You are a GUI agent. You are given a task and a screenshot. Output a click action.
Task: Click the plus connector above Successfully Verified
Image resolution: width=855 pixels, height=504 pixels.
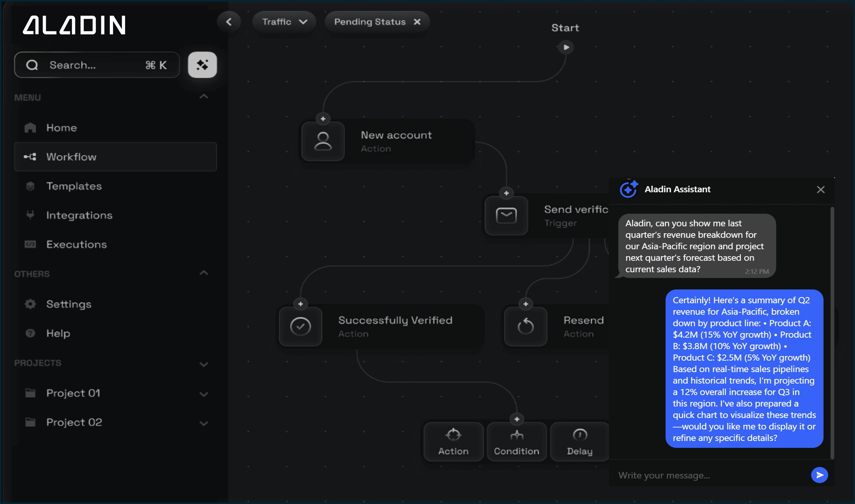tap(300, 304)
